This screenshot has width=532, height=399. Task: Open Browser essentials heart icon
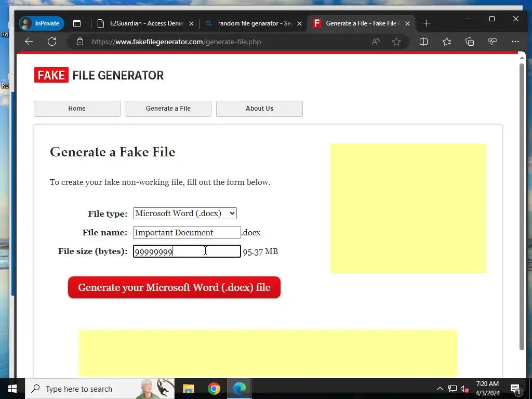tap(493, 42)
